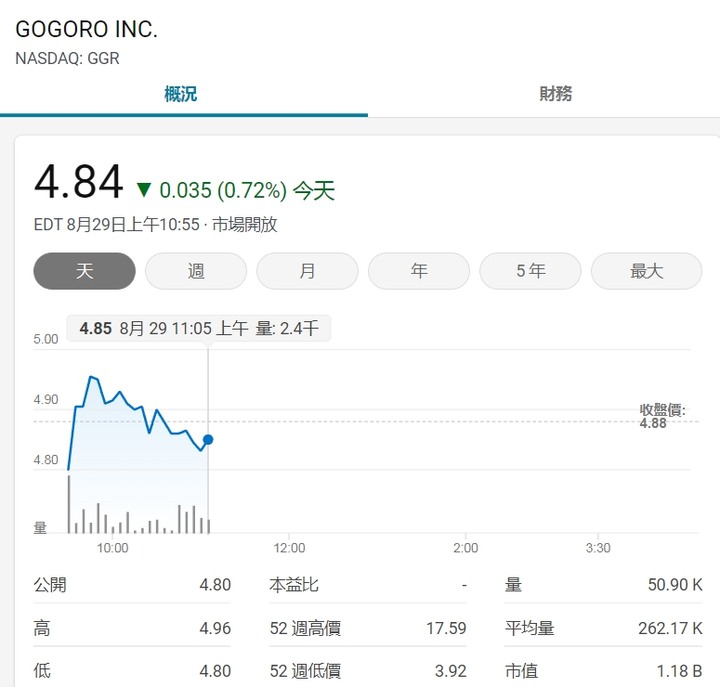Show the 最大 chart range
This screenshot has width=720, height=687.
tap(646, 271)
